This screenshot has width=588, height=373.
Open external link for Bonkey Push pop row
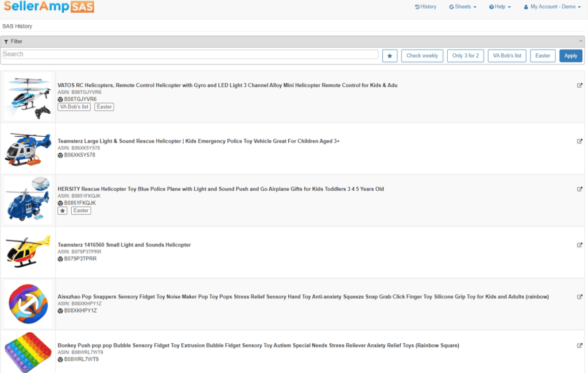579,345
